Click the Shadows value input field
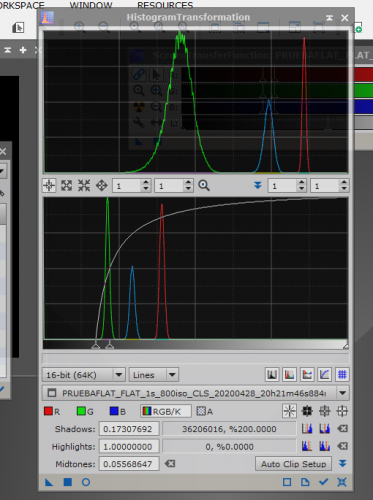 tap(129, 429)
